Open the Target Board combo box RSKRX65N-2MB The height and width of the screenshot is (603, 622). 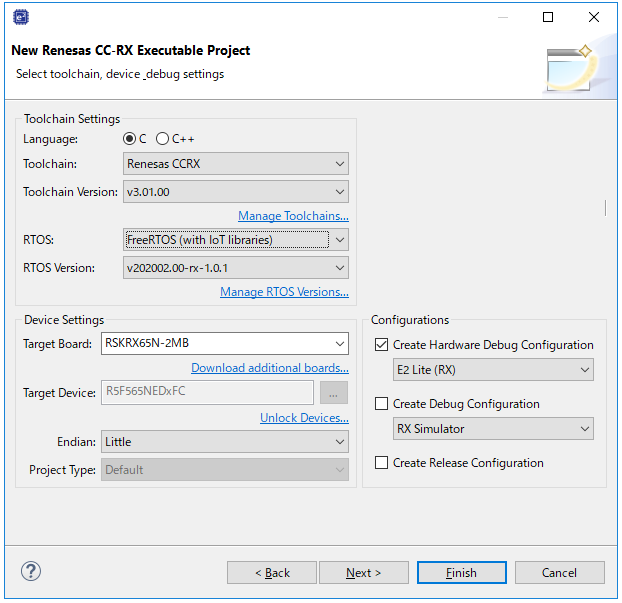coord(225,344)
